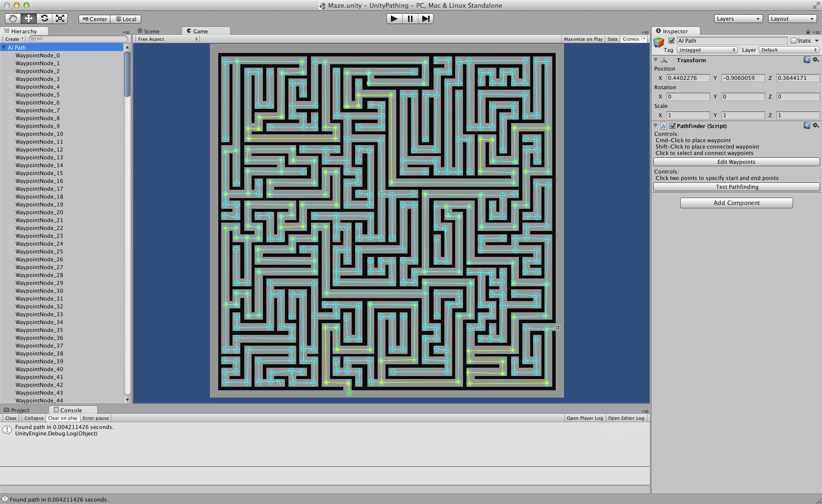Select the Rotate tool
822x504 pixels.
tap(44, 19)
